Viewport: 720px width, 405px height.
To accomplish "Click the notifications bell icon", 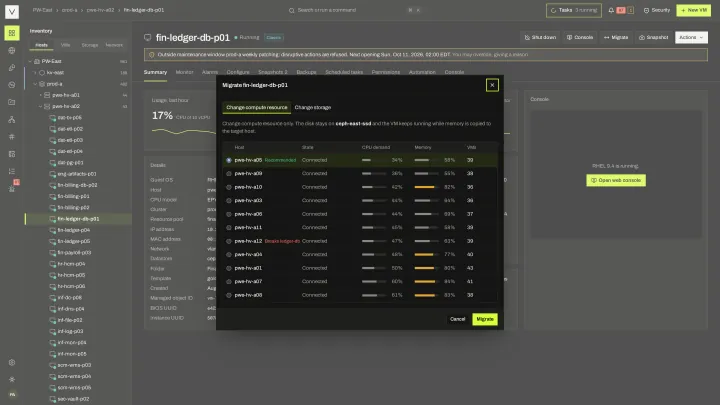I will (611, 10).
